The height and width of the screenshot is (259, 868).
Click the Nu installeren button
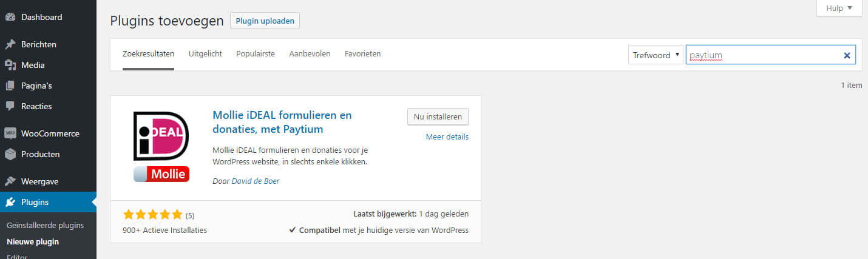[438, 116]
